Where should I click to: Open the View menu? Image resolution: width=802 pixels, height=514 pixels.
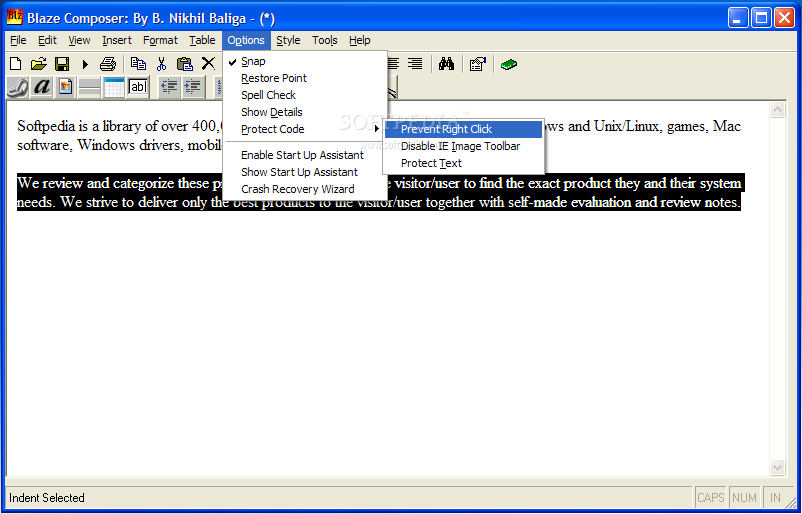pyautogui.click(x=79, y=40)
